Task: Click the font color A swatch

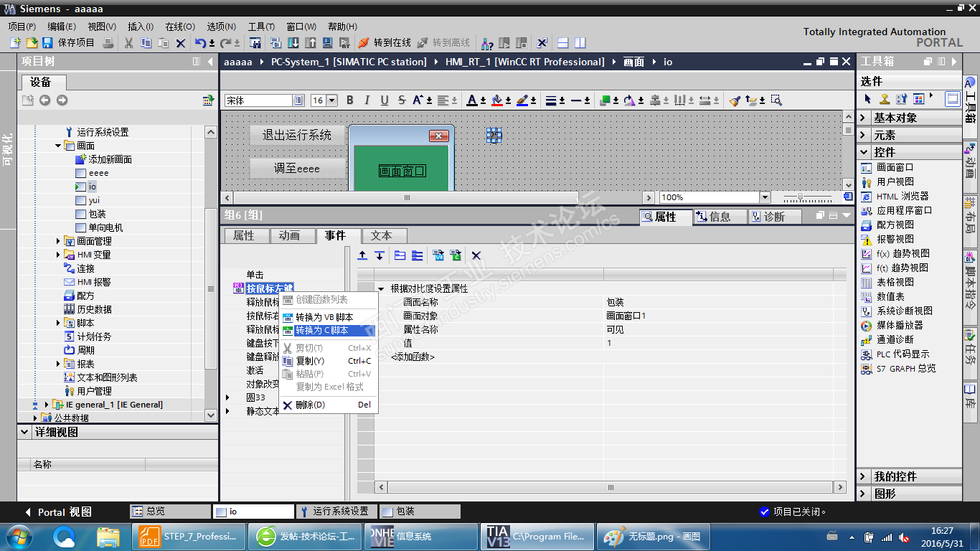Action: pyautogui.click(x=471, y=100)
